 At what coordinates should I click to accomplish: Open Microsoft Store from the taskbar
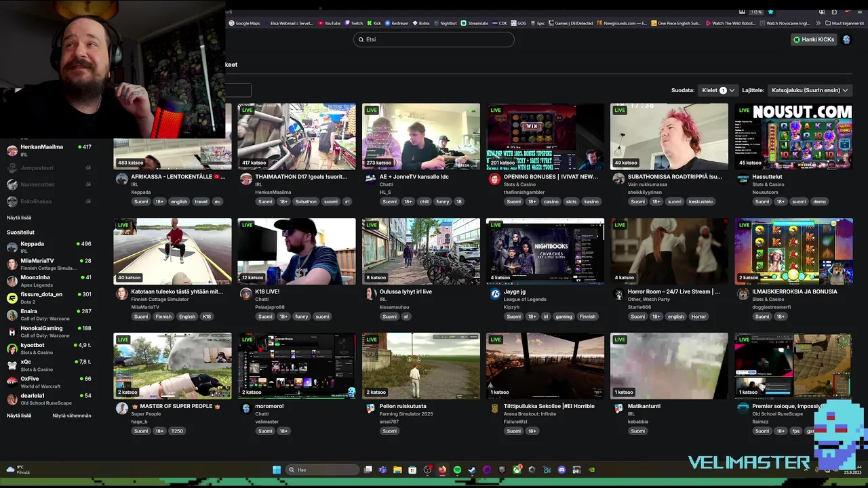coord(412,470)
